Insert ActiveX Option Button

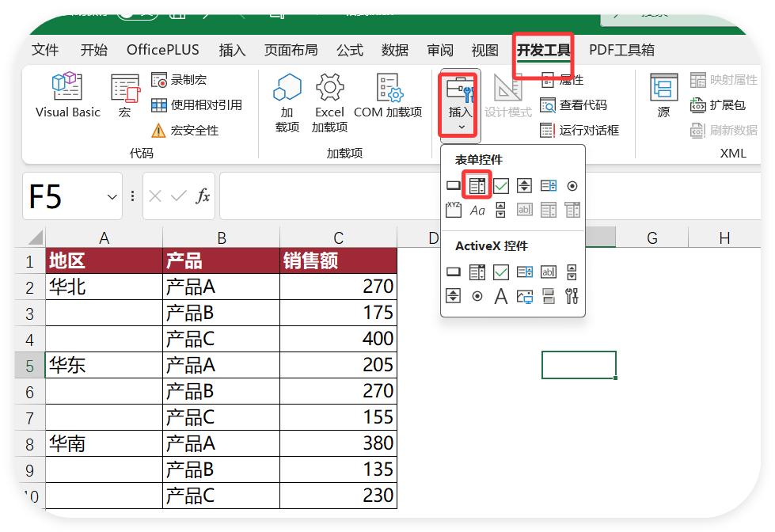tap(477, 296)
